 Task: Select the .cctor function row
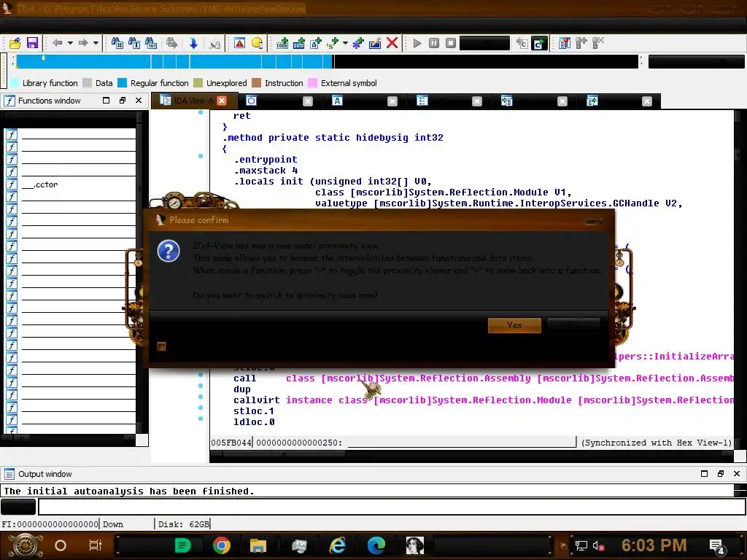pyautogui.click(x=71, y=184)
